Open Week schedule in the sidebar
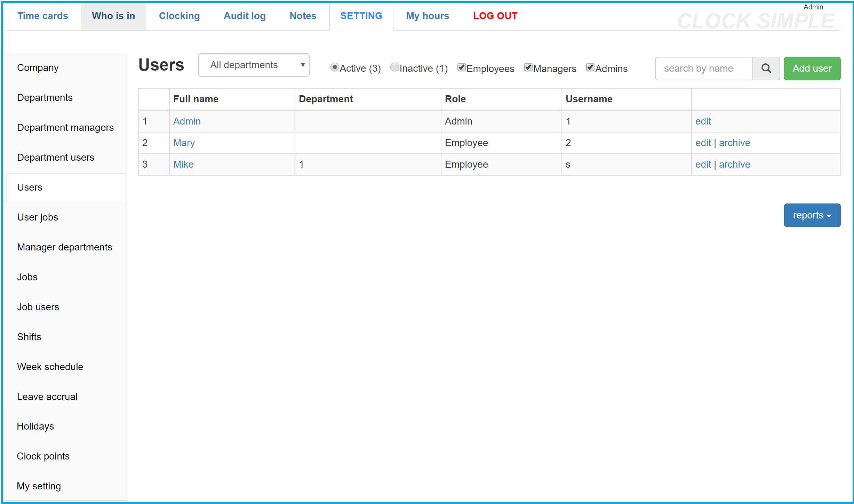This screenshot has height=504, width=854. (66, 367)
